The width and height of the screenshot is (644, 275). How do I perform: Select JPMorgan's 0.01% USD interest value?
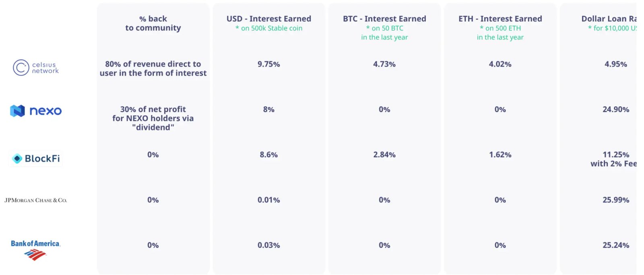coord(268,200)
